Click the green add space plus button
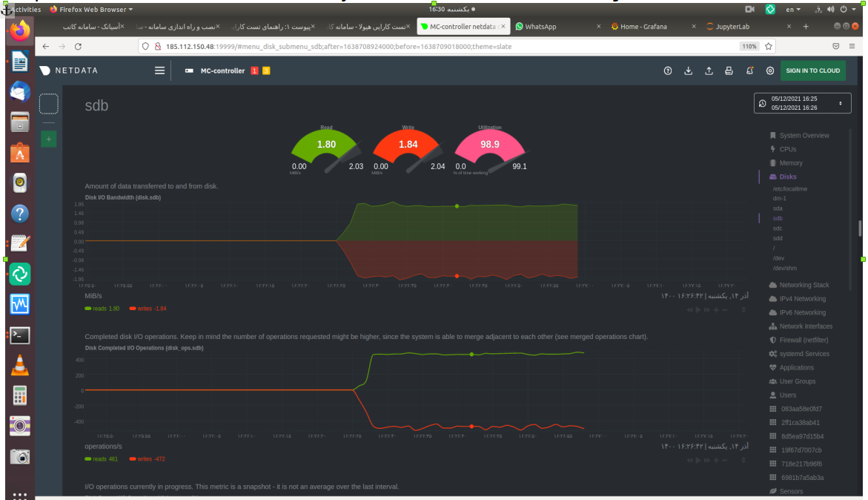Image resolution: width=868 pixels, height=500 pixels. pyautogui.click(x=48, y=139)
